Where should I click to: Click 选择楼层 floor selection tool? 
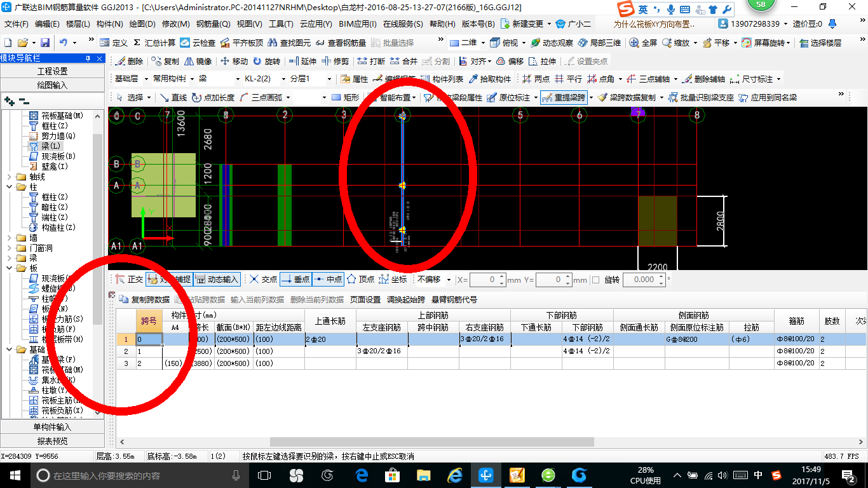(x=820, y=43)
